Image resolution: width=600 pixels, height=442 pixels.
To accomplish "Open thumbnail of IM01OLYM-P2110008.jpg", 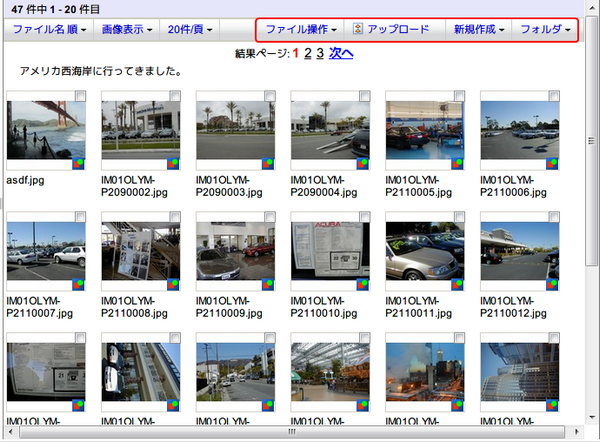I will [140, 251].
